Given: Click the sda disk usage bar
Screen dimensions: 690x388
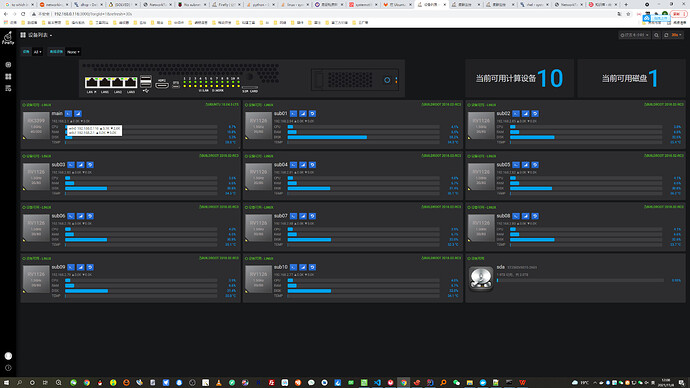Looking at the screenshot, I should 580,280.
